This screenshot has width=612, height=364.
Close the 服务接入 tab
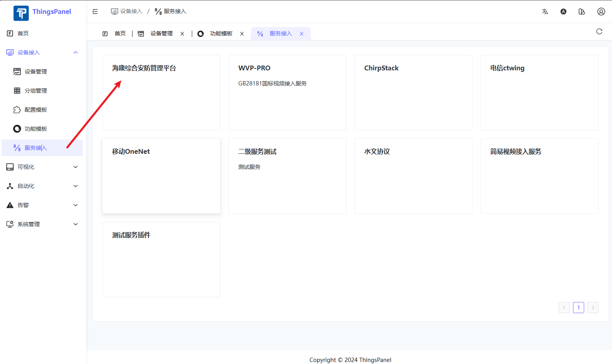coord(302,34)
